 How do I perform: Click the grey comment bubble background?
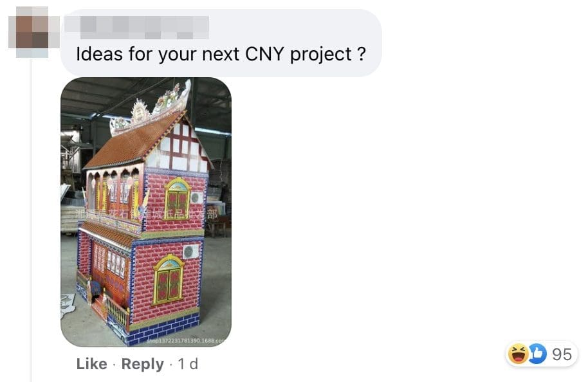coord(221,43)
